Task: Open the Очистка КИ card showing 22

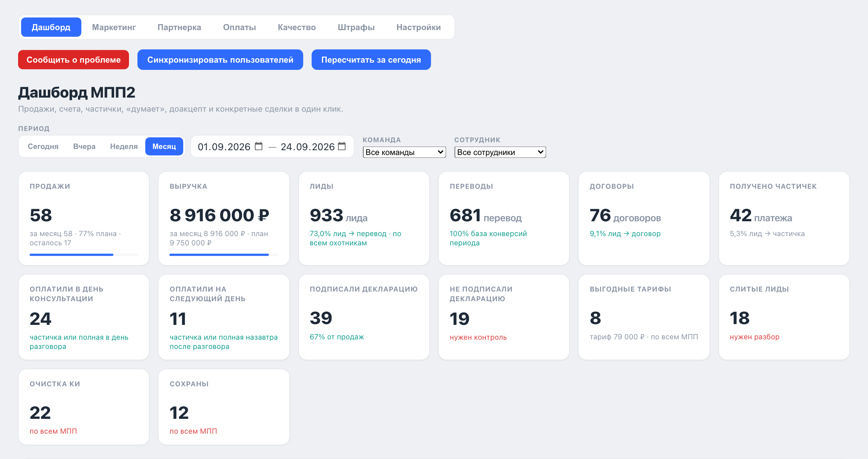Action: coord(84,407)
